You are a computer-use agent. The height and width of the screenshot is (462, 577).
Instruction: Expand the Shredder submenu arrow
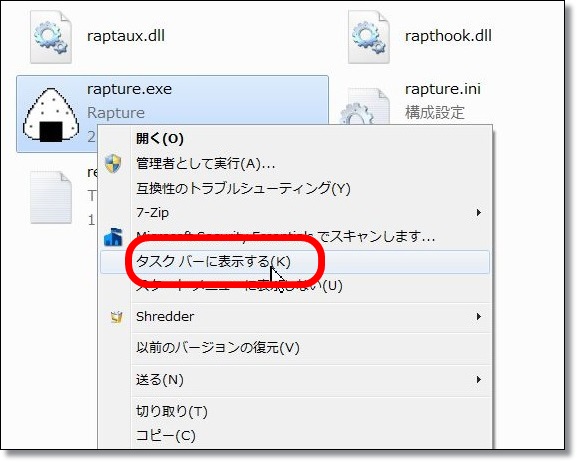(479, 316)
